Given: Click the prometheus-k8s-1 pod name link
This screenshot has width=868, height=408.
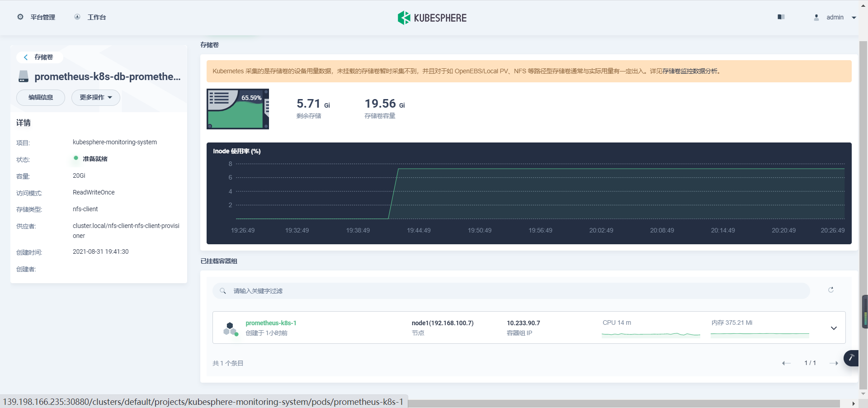Looking at the screenshot, I should 271,323.
